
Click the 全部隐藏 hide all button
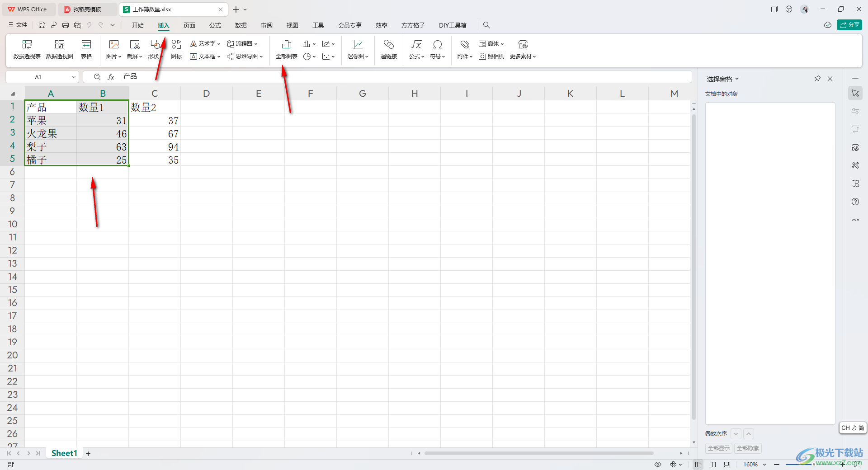pos(748,448)
